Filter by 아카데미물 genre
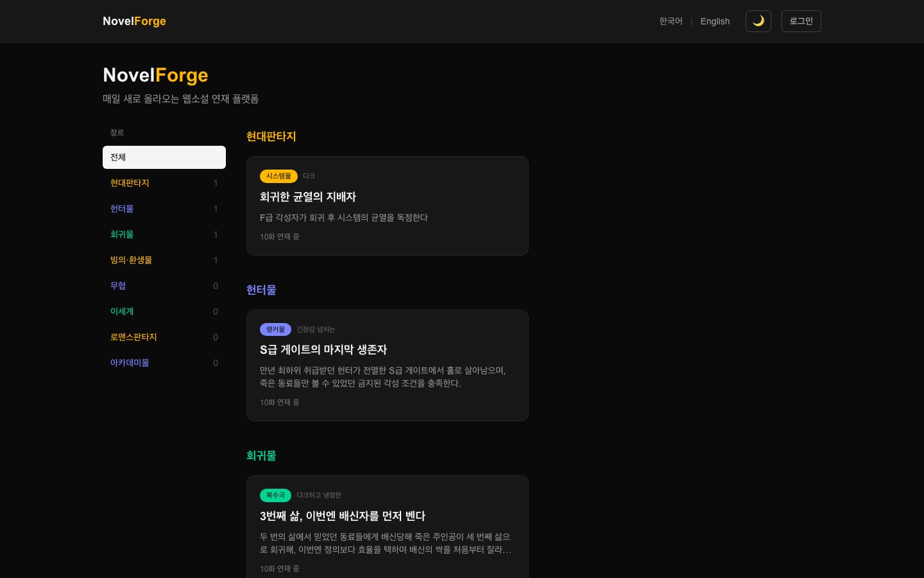 coord(164,363)
